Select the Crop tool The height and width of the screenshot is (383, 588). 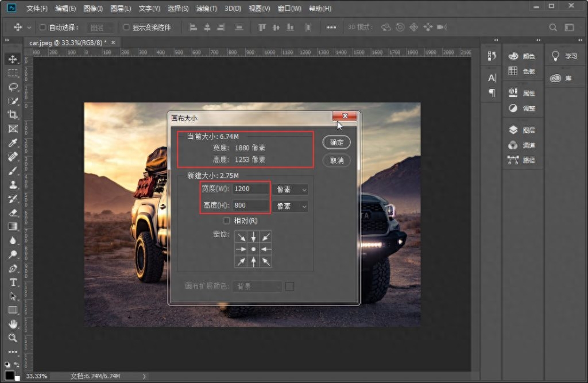pyautogui.click(x=13, y=115)
